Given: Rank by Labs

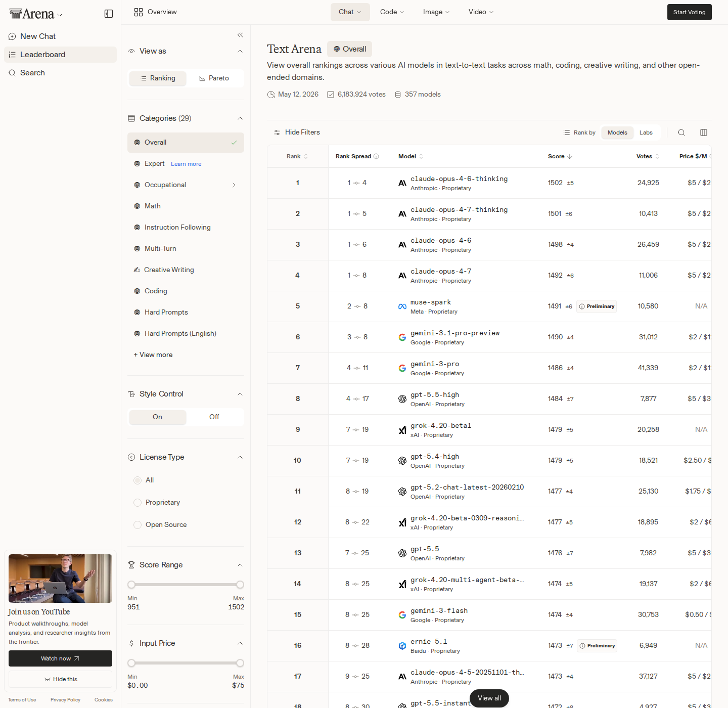Looking at the screenshot, I should click(646, 132).
